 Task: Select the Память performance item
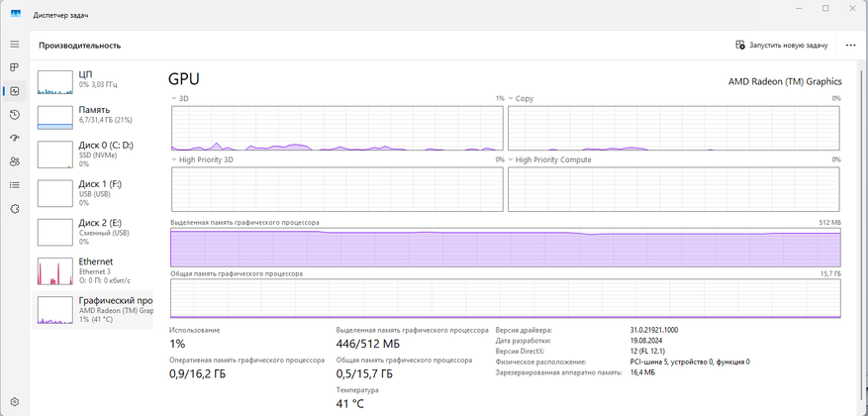[94, 115]
